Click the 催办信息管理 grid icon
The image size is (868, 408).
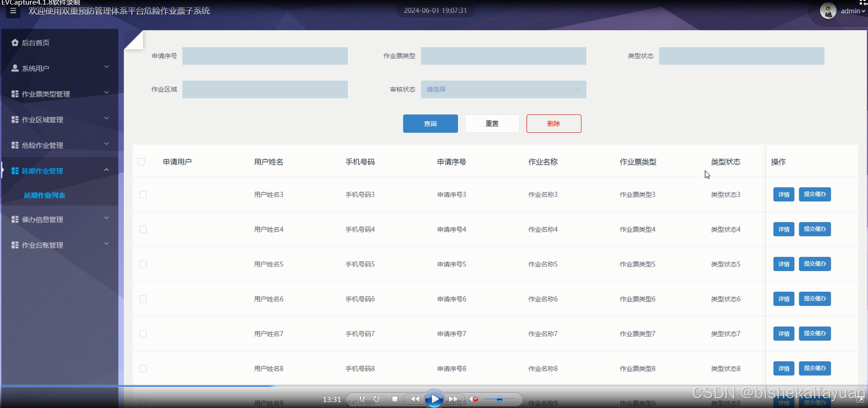tap(15, 219)
